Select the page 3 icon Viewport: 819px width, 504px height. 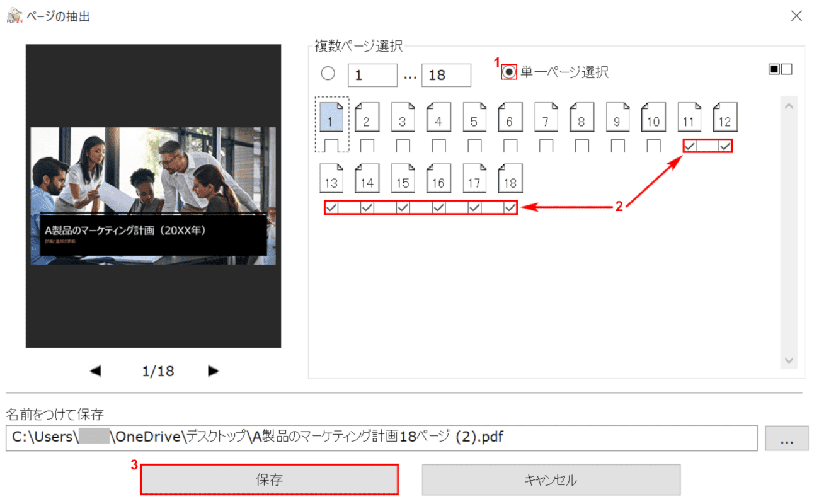(403, 117)
